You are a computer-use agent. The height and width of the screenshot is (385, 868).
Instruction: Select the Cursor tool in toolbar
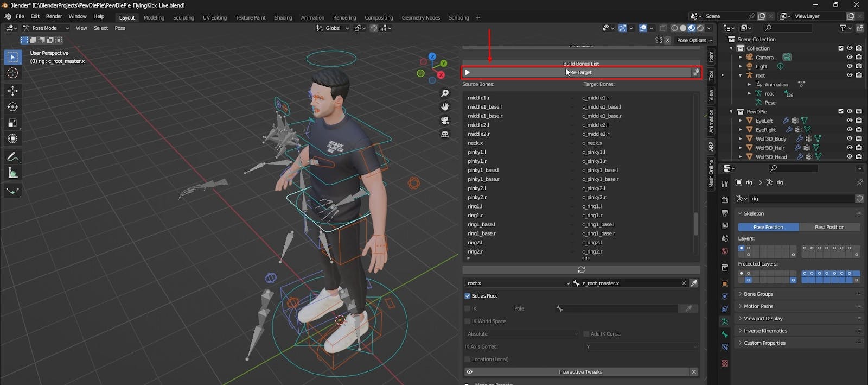click(12, 73)
